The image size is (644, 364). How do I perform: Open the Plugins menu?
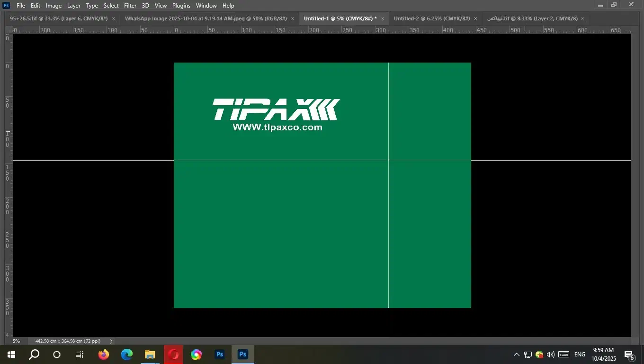click(181, 6)
